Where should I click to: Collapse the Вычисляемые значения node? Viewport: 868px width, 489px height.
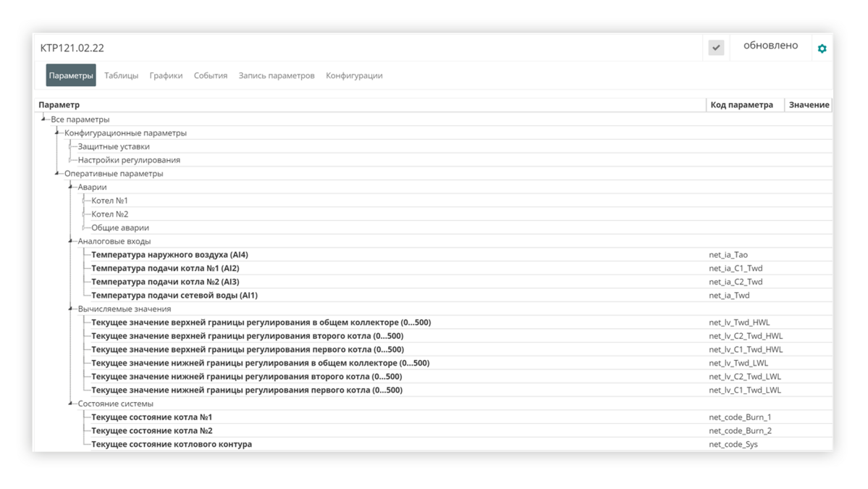click(x=70, y=309)
